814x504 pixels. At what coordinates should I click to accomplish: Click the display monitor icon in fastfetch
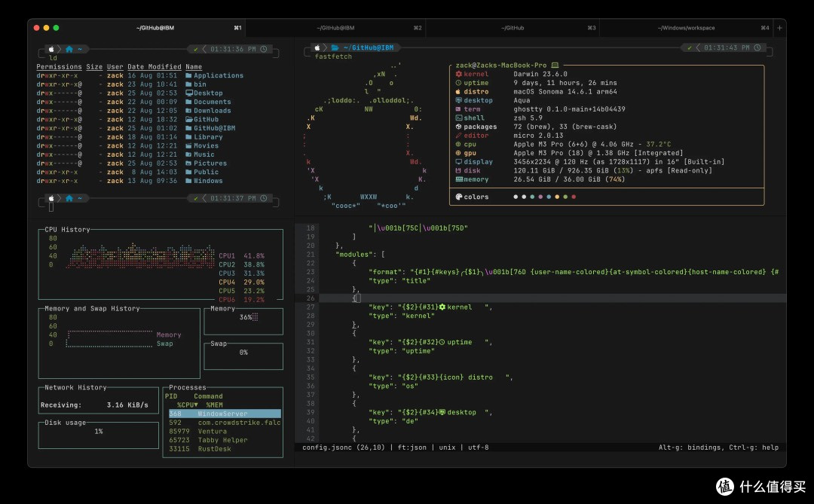458,162
